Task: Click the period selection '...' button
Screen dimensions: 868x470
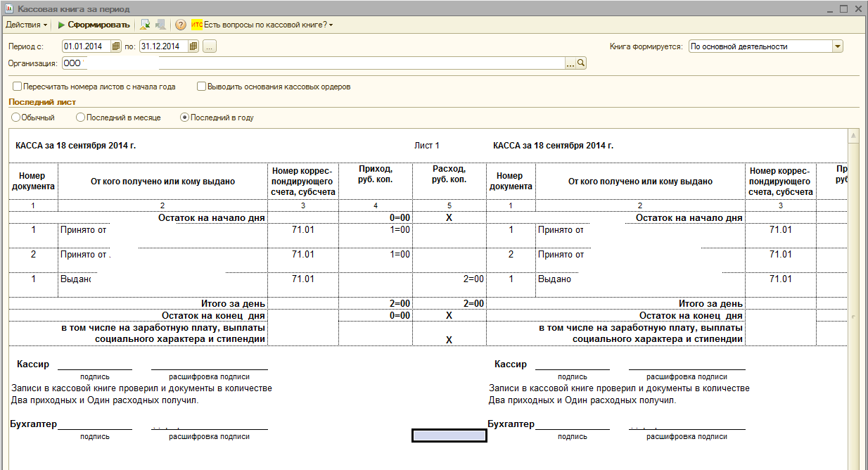Action: tap(210, 46)
